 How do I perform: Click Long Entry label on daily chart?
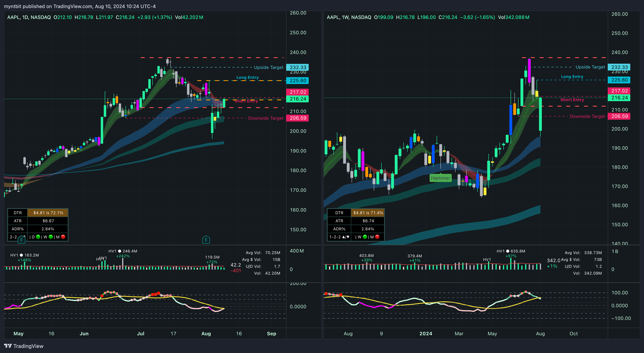[247, 78]
